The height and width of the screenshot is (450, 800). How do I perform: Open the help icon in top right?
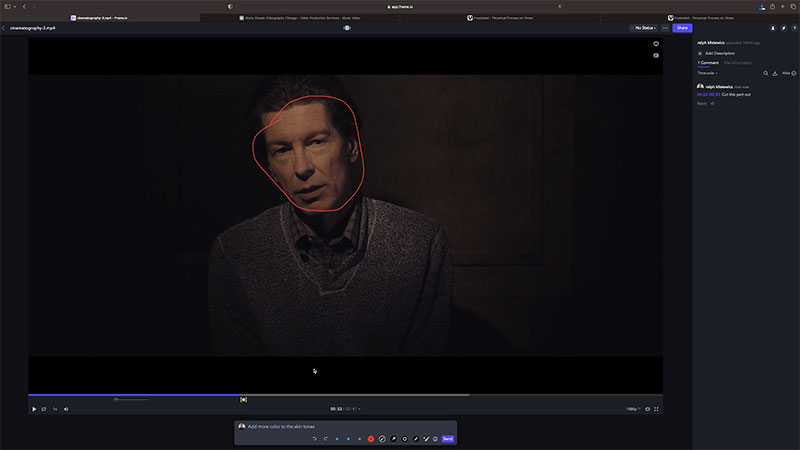click(x=794, y=28)
